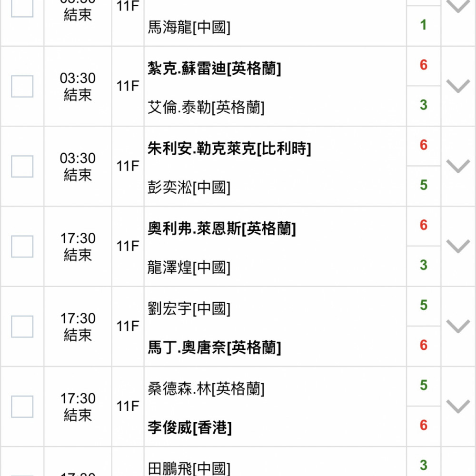Viewport: 476px width, 476px height.
Task: Expand details of 奧利弗.萊恩斯 vs 龍澤煌 match
Action: coord(458,247)
